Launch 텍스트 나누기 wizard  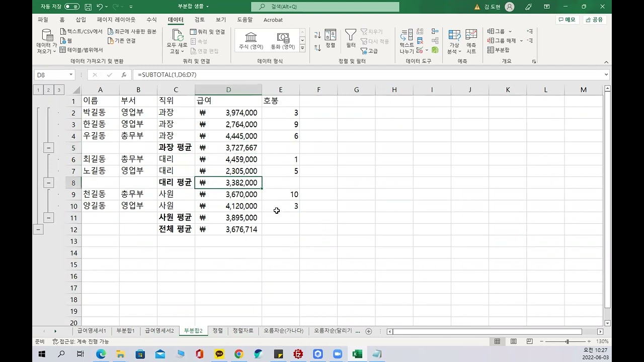click(407, 41)
